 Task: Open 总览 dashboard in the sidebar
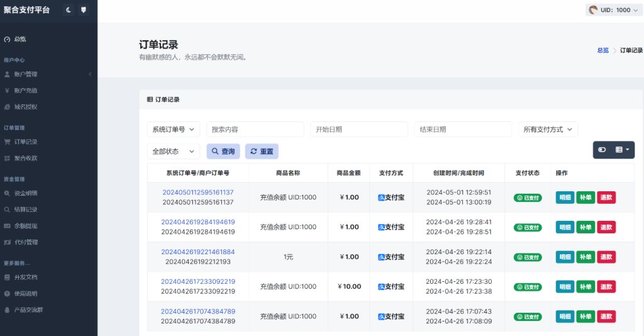click(20, 39)
